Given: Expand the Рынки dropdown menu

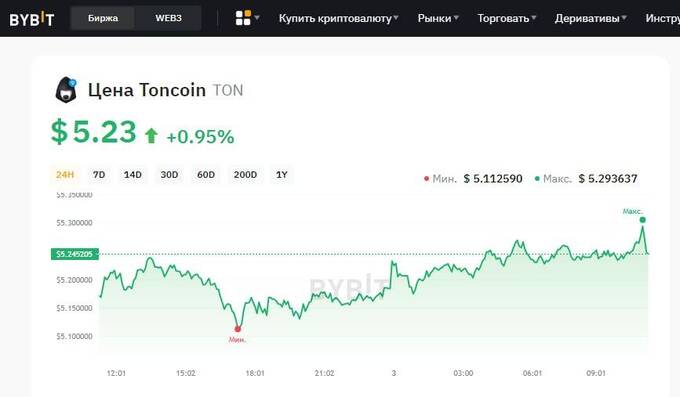Looking at the screenshot, I should click(438, 18).
